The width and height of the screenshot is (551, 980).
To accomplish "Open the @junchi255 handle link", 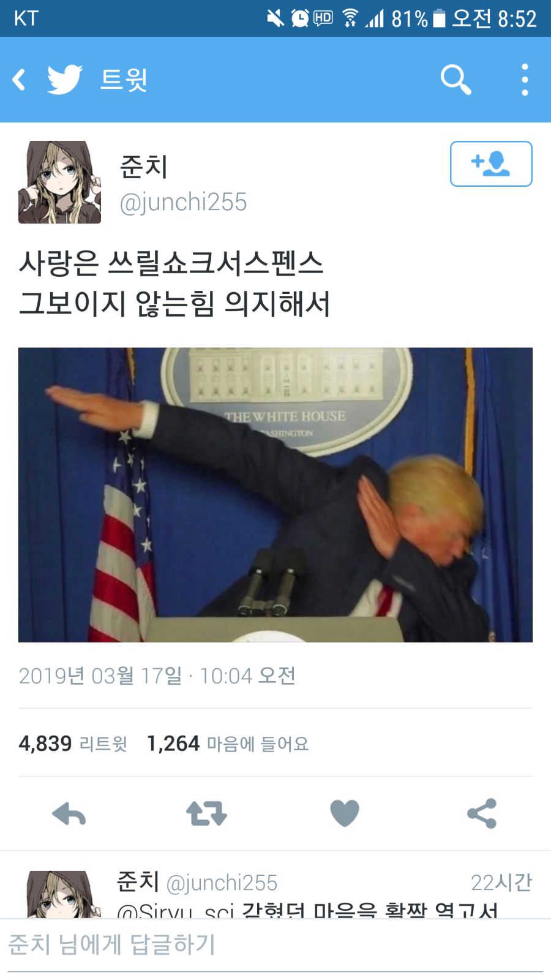I will [183, 202].
